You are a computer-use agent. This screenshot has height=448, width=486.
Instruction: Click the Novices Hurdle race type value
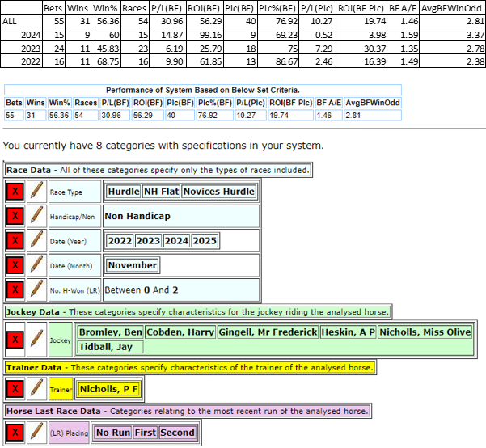[x=219, y=192]
